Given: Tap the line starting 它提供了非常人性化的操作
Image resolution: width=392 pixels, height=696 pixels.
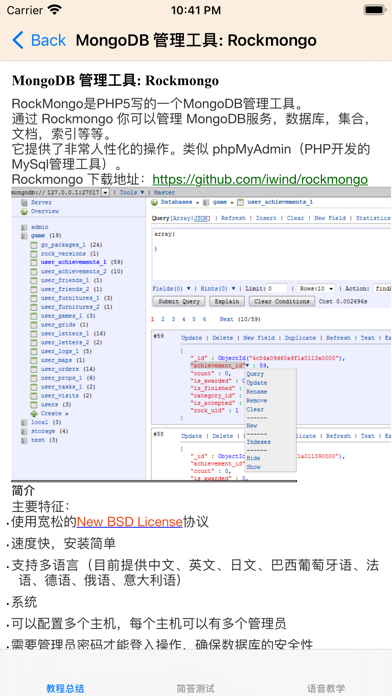Looking at the screenshot, I should [191, 157].
